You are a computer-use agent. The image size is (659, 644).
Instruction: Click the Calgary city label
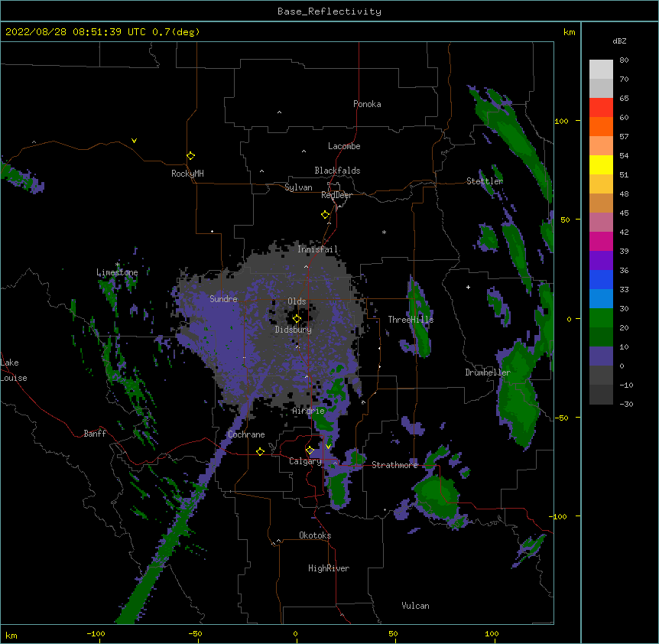pos(305,461)
